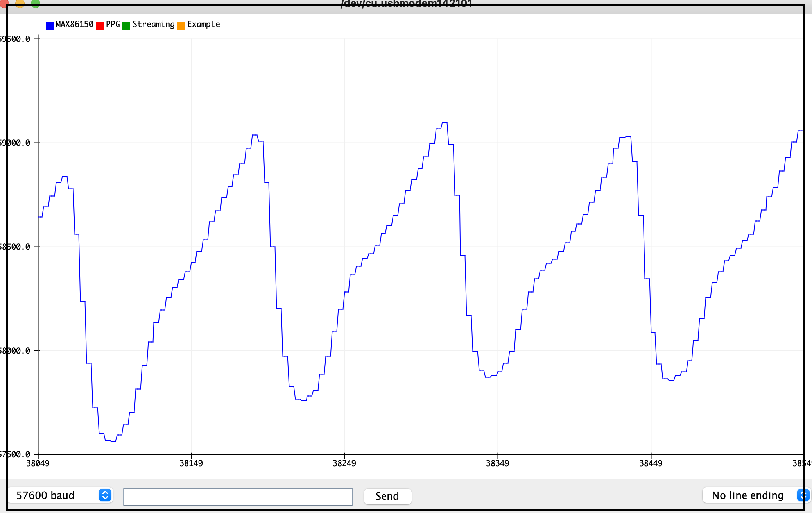Click the 58500.0 y-axis label

(x=15, y=247)
